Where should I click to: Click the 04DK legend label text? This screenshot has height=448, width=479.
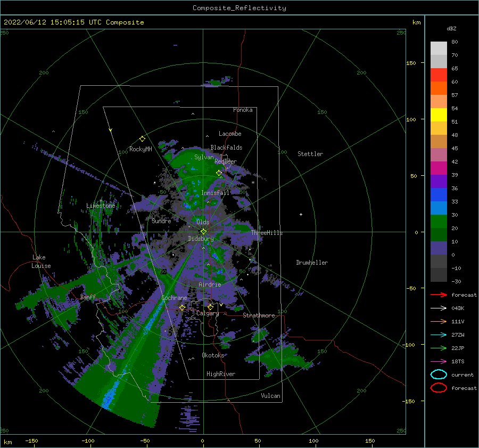[x=458, y=308]
